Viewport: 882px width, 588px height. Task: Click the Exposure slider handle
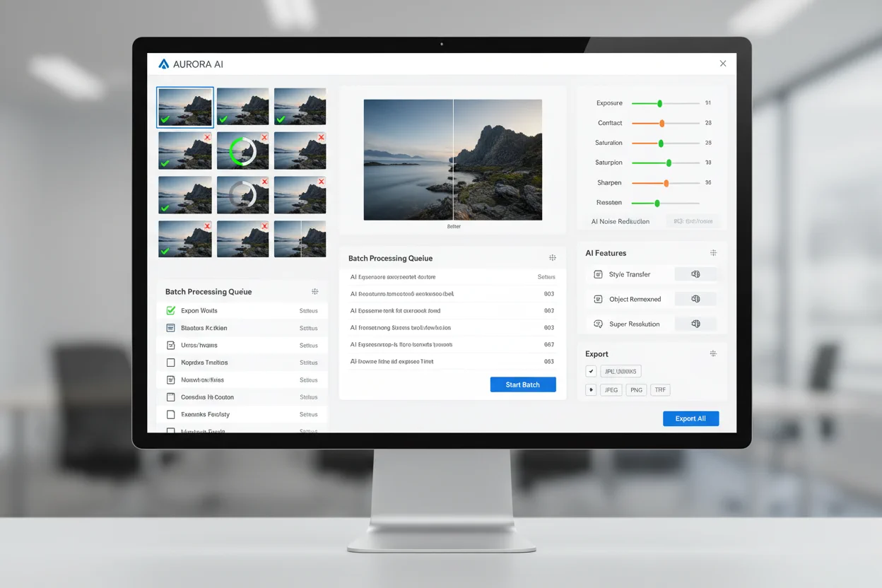point(659,103)
